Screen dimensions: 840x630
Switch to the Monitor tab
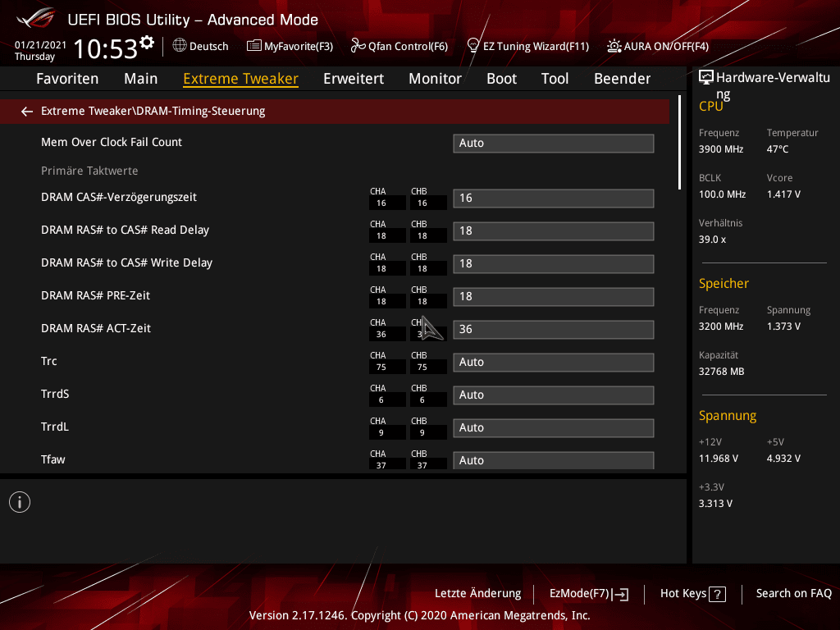435,79
